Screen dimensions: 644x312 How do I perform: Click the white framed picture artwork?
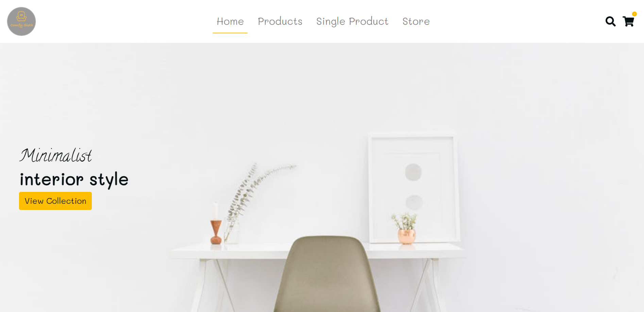tap(413, 187)
